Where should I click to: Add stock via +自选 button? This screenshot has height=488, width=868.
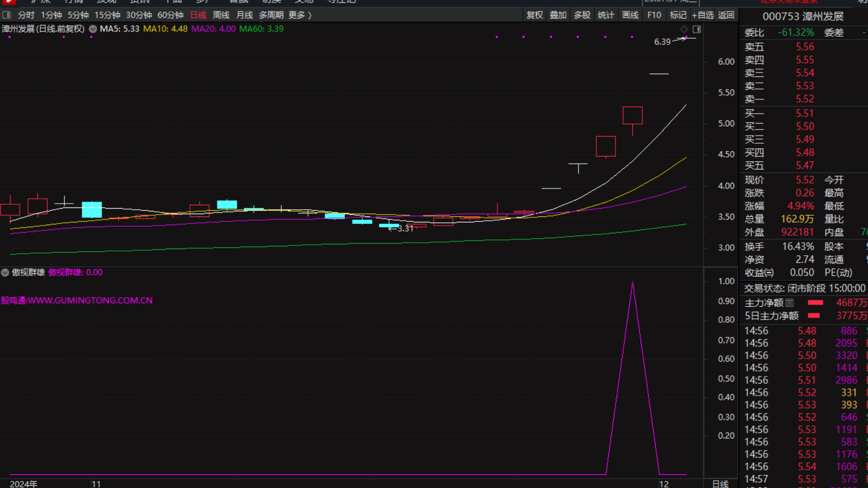[x=703, y=15]
